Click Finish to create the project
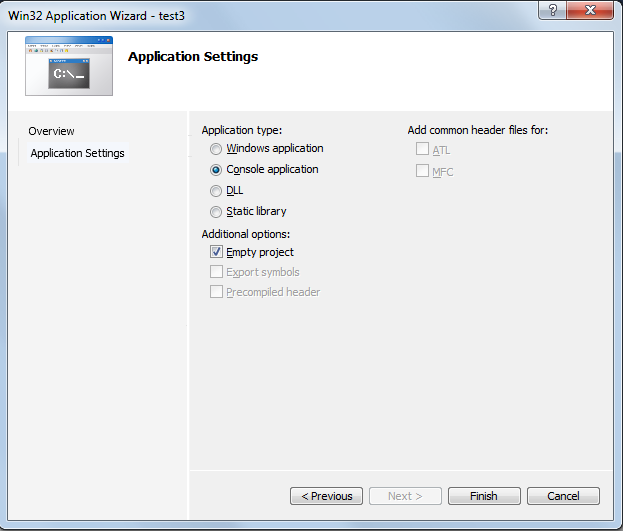This screenshot has width=623, height=531. coord(484,496)
